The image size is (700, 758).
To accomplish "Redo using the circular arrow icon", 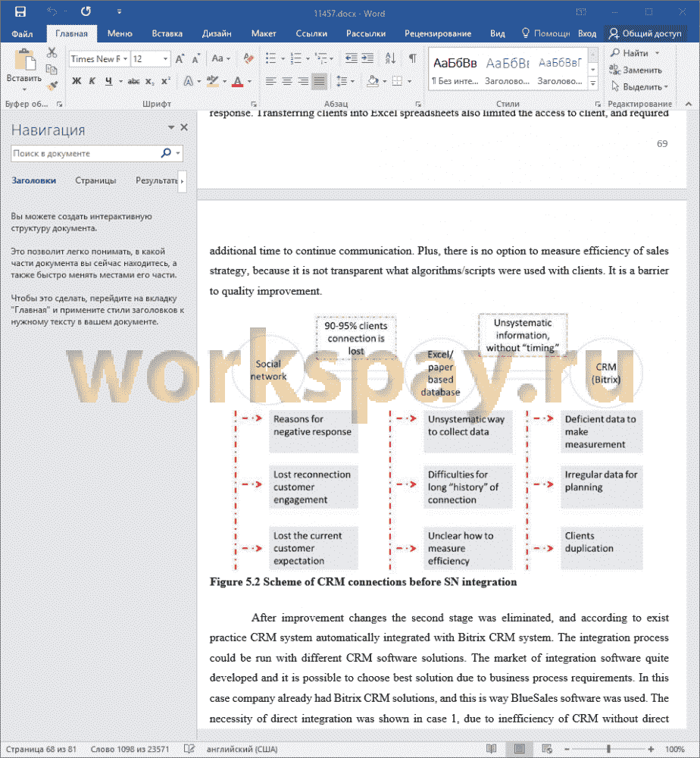I will point(86,11).
